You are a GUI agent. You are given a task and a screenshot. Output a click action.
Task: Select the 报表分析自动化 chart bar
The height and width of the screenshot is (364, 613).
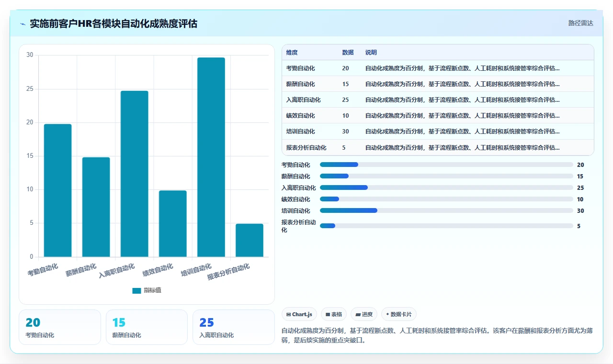pyautogui.click(x=249, y=240)
